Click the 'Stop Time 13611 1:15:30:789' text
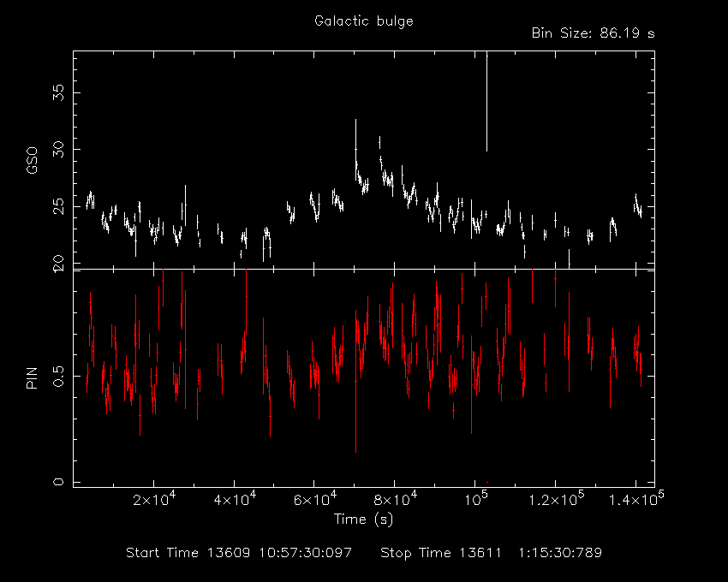The height and width of the screenshot is (582, 728). (x=492, y=553)
